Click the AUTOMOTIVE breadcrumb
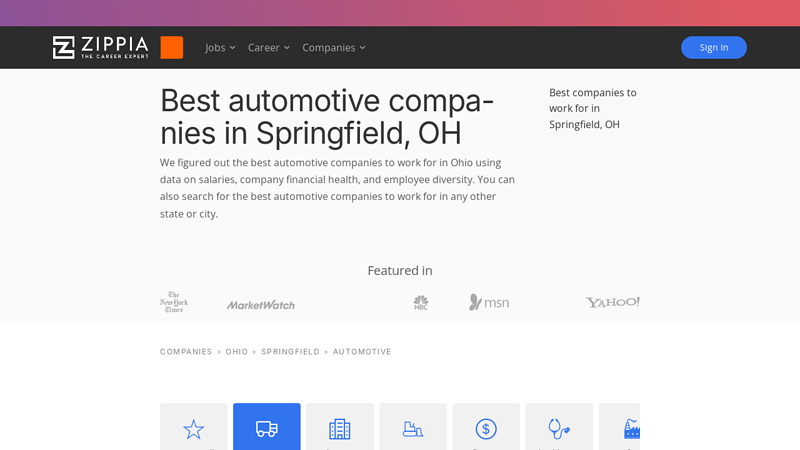The image size is (800, 450). click(362, 352)
